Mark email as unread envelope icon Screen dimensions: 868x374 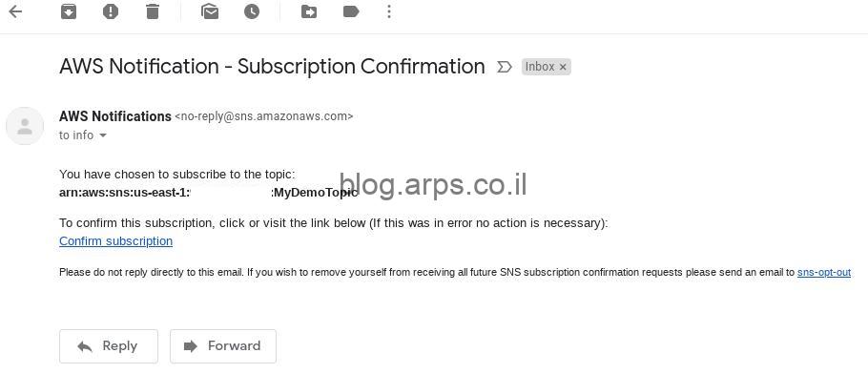coord(210,11)
